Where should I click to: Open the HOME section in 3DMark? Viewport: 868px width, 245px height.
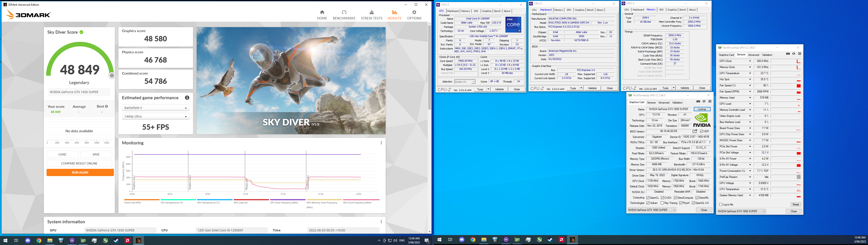[322, 15]
